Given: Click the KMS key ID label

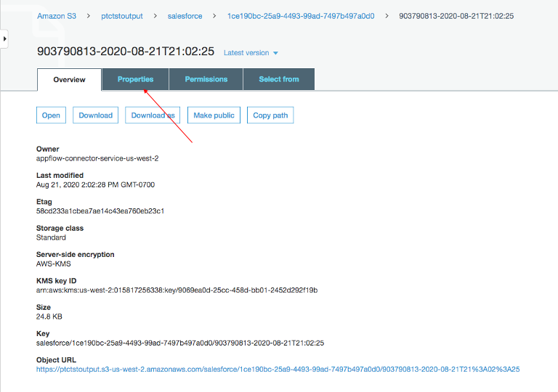Looking at the screenshot, I should [x=56, y=281].
